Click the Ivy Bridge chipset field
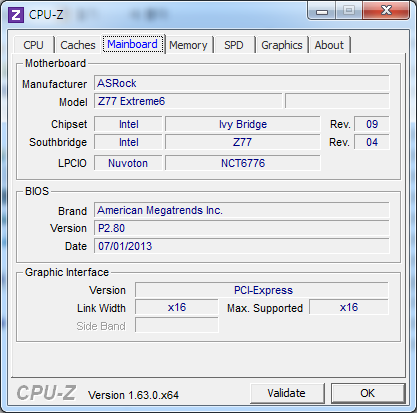Viewport: 417px width, 413px height. click(x=243, y=124)
